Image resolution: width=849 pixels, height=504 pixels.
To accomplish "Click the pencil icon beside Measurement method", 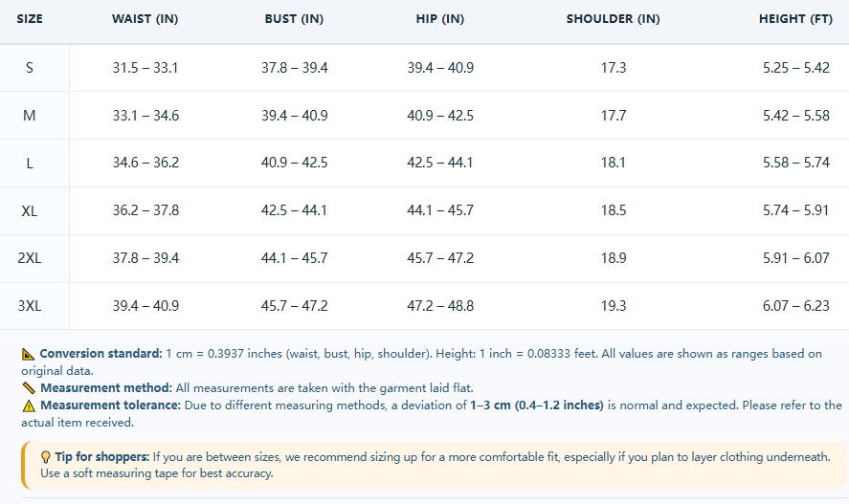I will pyautogui.click(x=29, y=388).
